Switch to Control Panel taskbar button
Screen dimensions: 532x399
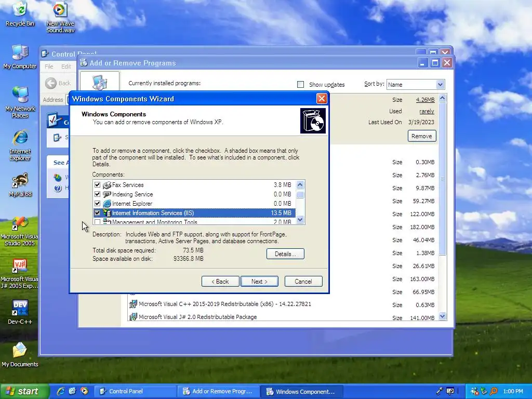(135, 391)
